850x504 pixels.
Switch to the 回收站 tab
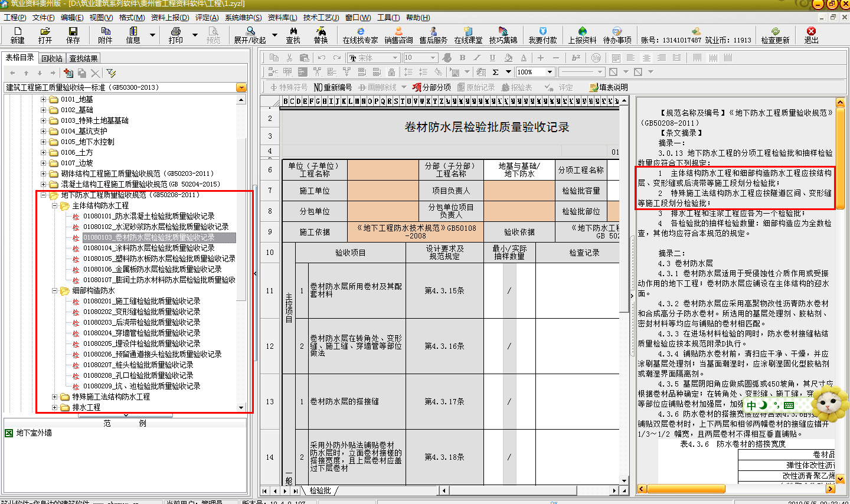pyautogui.click(x=52, y=58)
